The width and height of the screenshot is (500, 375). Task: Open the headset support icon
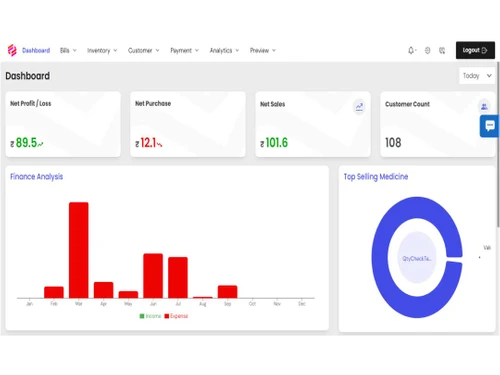tap(442, 50)
